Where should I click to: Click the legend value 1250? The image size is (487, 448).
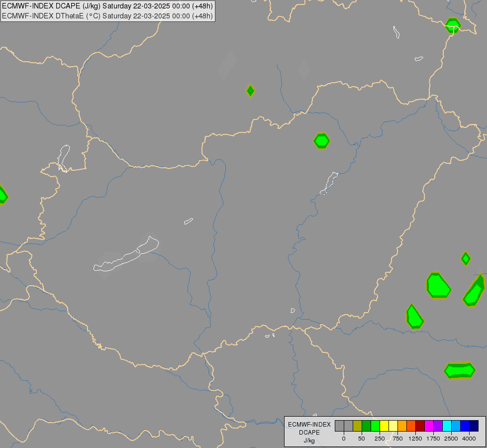coord(415,439)
